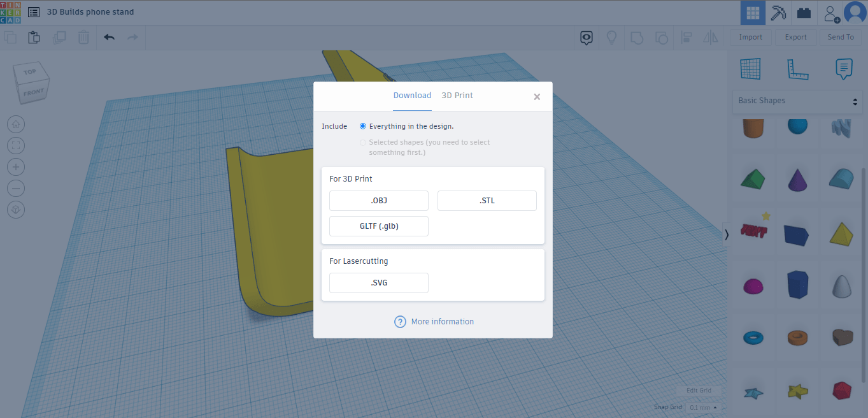Toggle the perspective/orthographic view button
Viewport: 868px width, 418px height.
pos(17,210)
